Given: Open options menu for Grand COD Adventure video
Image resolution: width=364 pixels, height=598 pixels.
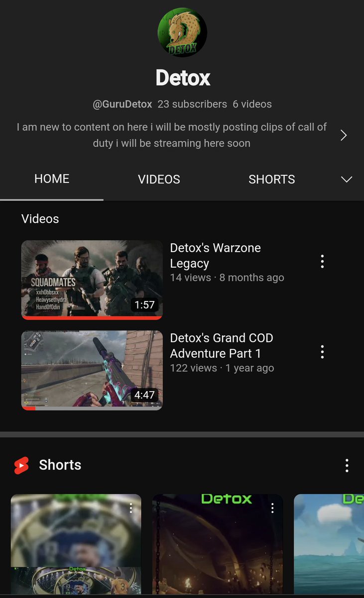Looking at the screenshot, I should [322, 352].
